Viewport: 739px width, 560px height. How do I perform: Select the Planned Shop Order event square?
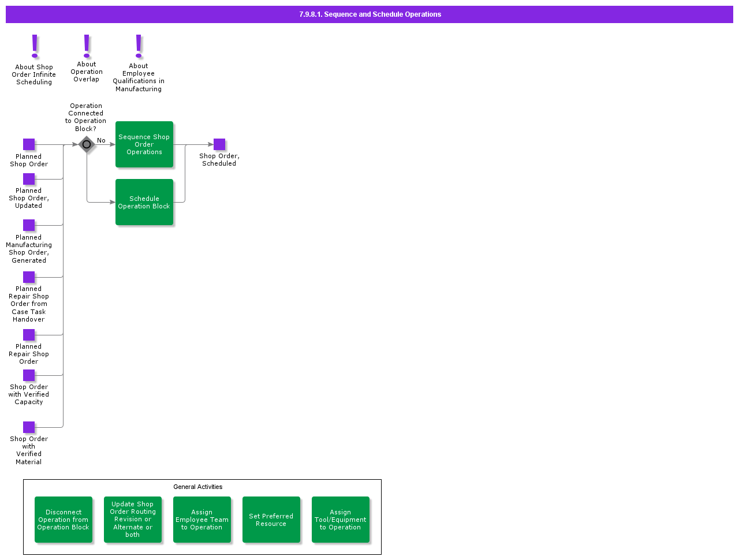[29, 144]
